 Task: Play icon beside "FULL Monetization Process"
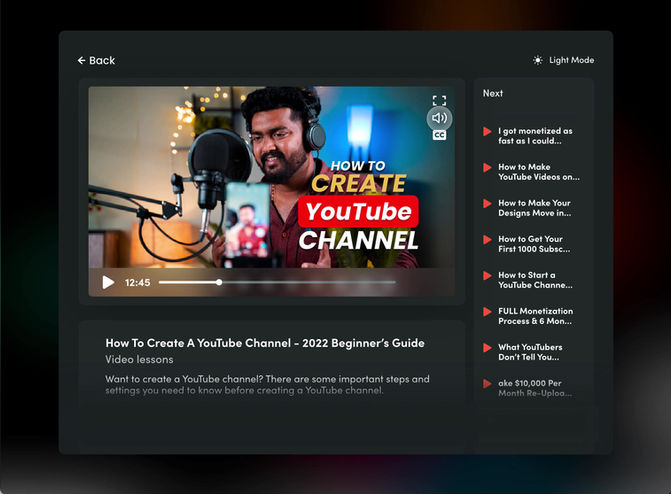click(487, 311)
